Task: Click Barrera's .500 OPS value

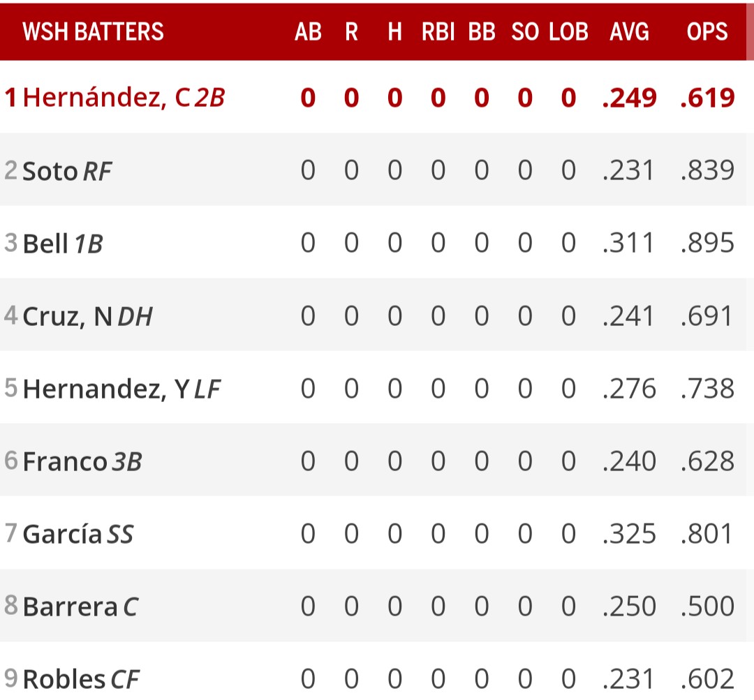Action: point(707,606)
